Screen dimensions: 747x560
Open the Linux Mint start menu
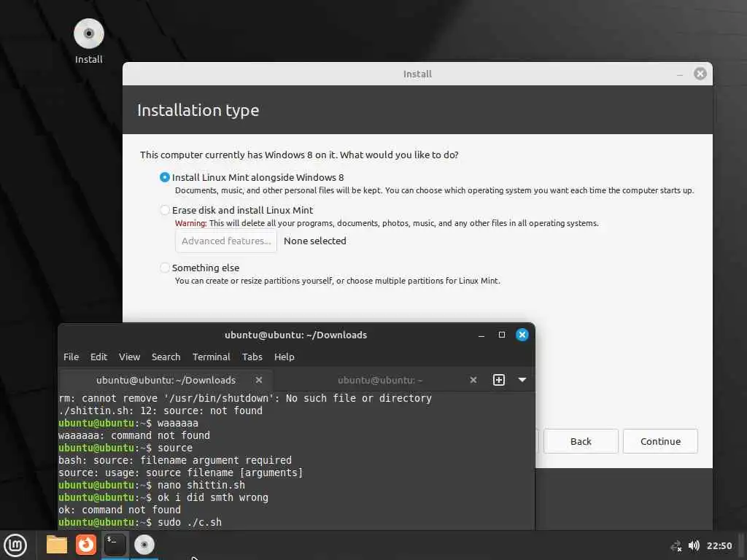(x=15, y=545)
